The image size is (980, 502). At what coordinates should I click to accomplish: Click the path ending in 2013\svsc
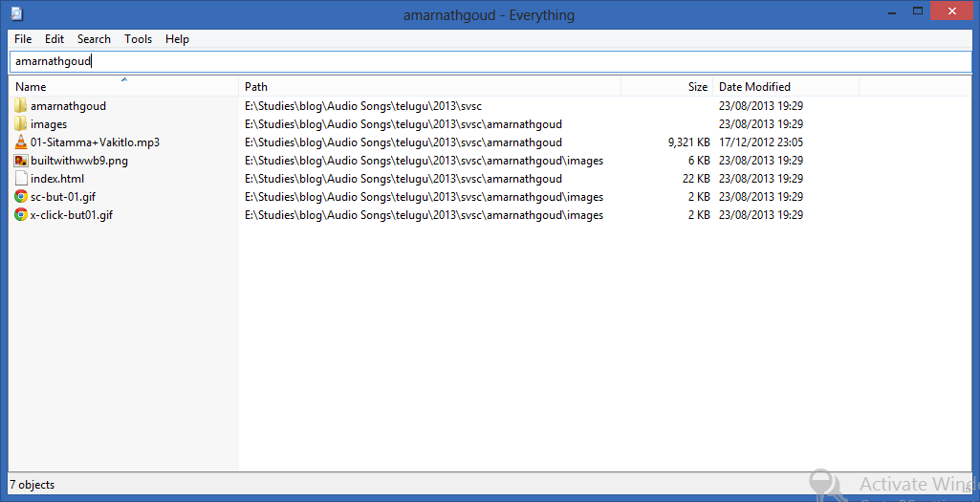pyautogui.click(x=363, y=105)
